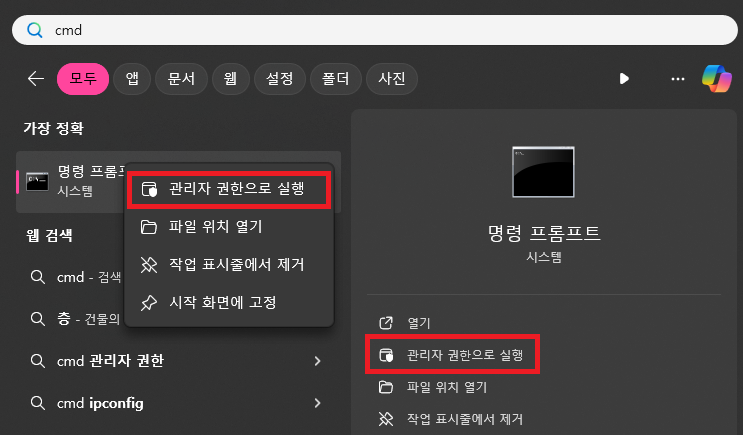Image resolution: width=743 pixels, height=435 pixels.
Task: Click the 명령 프롬프트 title in preview pane
Action: click(544, 233)
